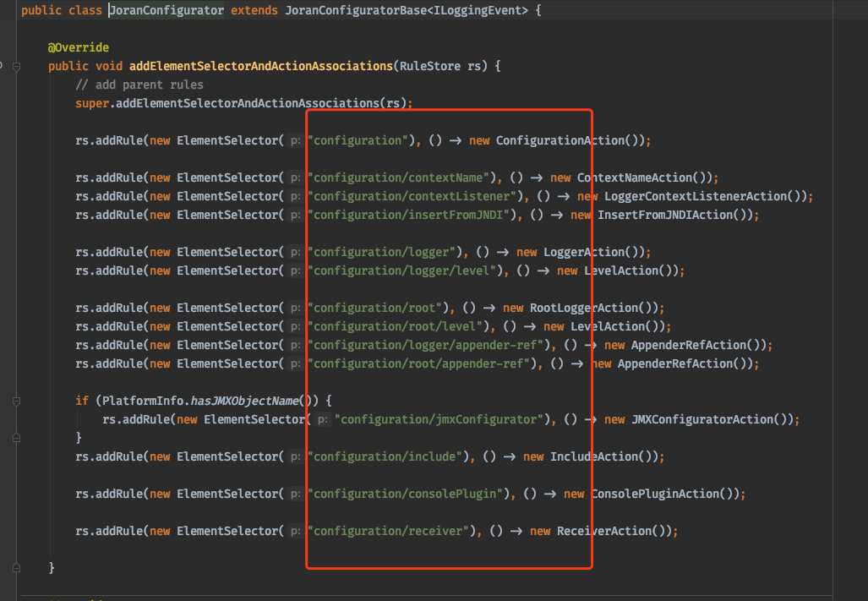Click the @Override annotation
The height and width of the screenshot is (601, 868).
[78, 47]
